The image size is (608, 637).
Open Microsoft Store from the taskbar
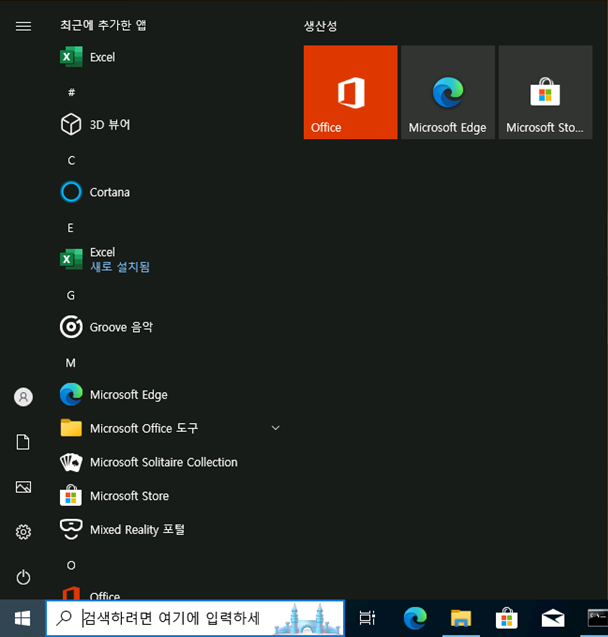pos(506,618)
